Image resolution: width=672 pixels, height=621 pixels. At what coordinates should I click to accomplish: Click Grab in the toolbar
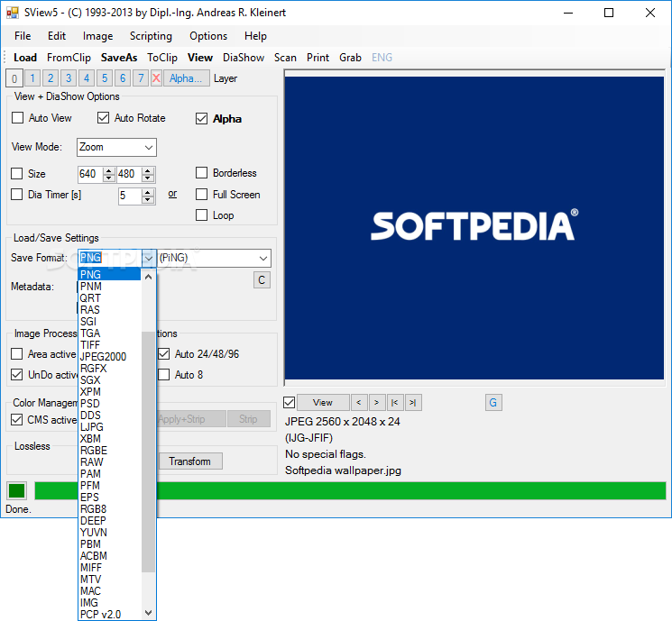tap(350, 58)
